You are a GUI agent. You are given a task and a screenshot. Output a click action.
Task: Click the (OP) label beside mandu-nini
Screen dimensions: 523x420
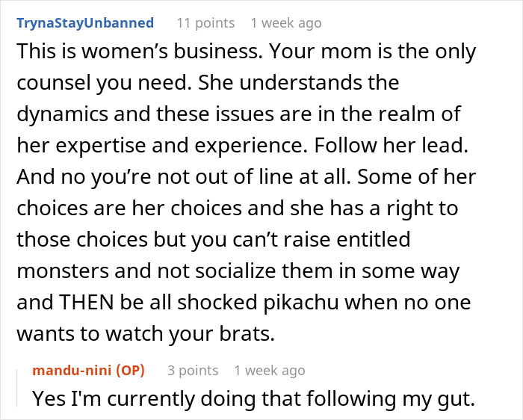[x=130, y=370]
